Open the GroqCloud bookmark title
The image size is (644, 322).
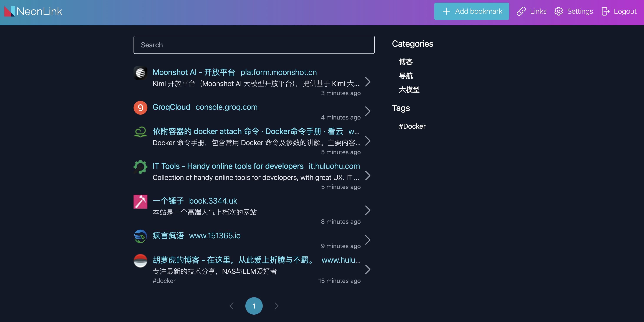click(x=171, y=107)
